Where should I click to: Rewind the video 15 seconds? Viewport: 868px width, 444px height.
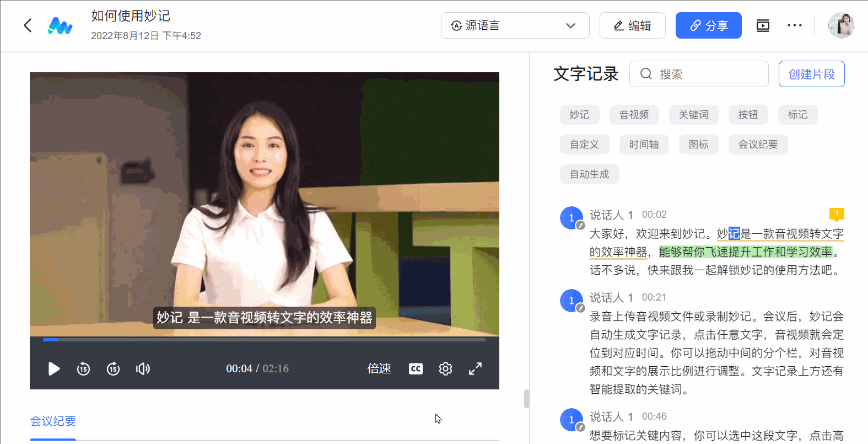tap(83, 368)
